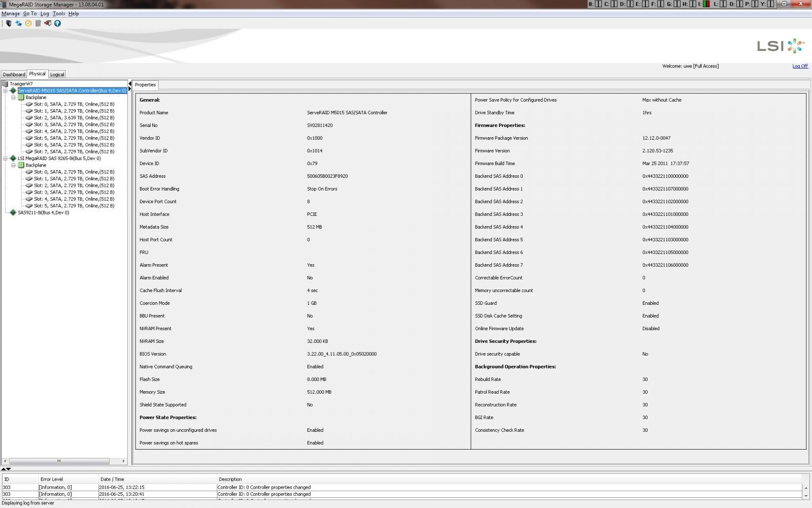Select the TraegerW7 server icon
This screenshot has width=812, height=508.
click(5, 84)
